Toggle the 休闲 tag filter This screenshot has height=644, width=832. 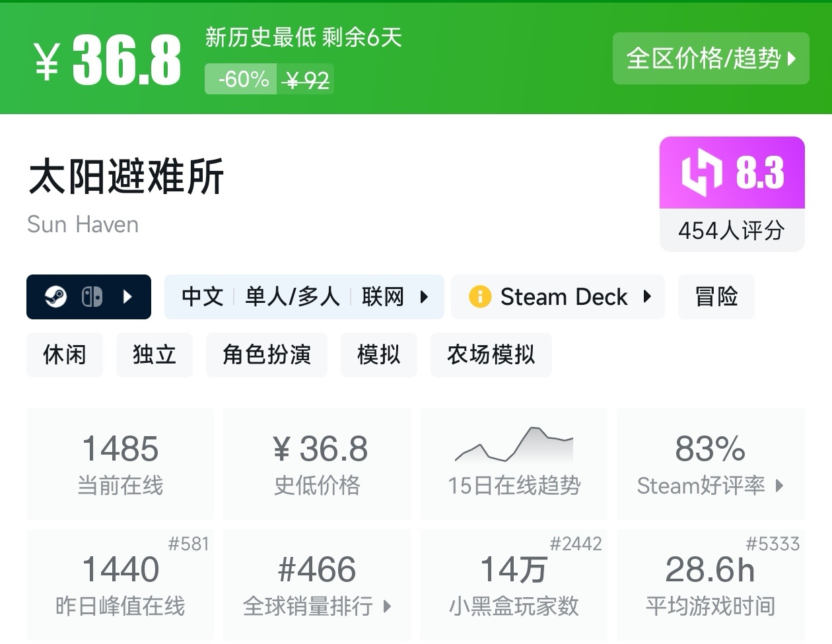[x=64, y=355]
